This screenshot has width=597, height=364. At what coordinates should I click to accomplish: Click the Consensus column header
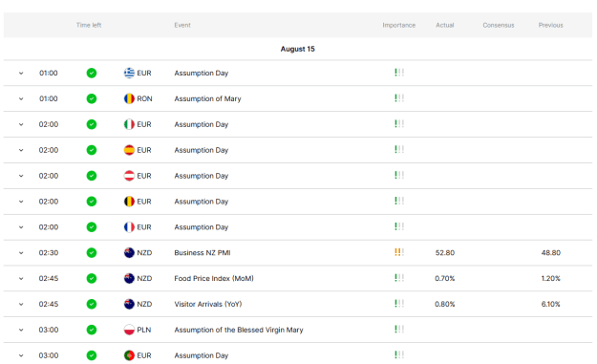click(499, 25)
